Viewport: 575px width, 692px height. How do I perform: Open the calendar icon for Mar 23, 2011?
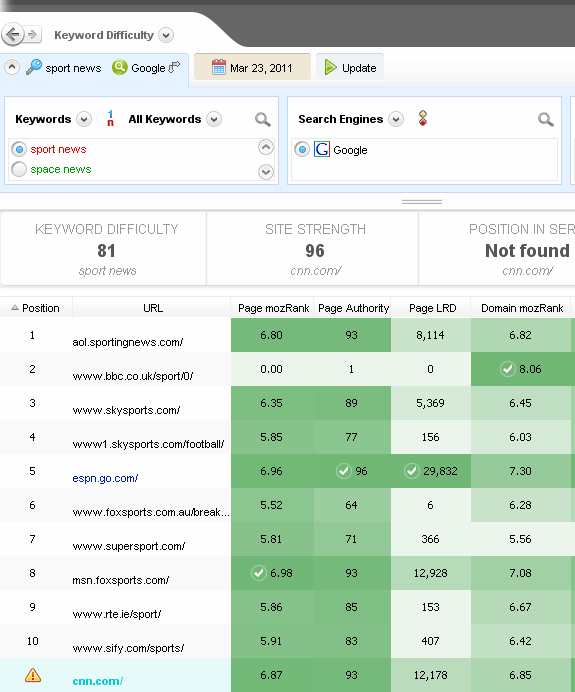[218, 68]
